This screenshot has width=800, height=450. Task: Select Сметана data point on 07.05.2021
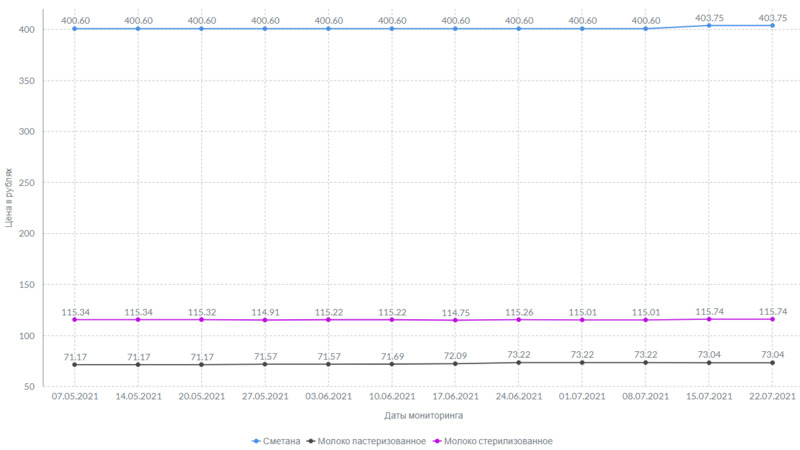[x=74, y=28]
